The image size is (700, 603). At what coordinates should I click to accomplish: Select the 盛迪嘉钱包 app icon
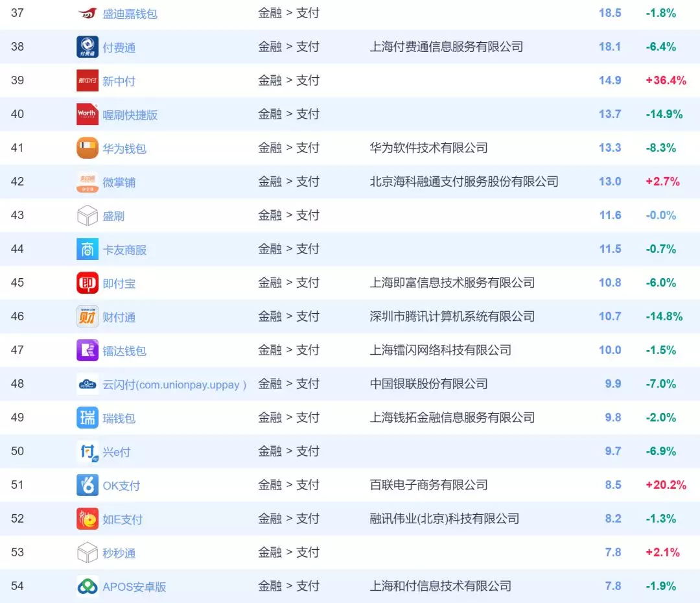[x=87, y=12]
